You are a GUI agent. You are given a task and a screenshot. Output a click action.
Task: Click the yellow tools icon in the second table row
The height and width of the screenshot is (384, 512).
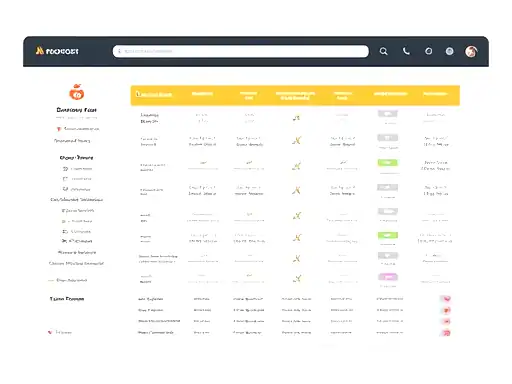pos(296,141)
